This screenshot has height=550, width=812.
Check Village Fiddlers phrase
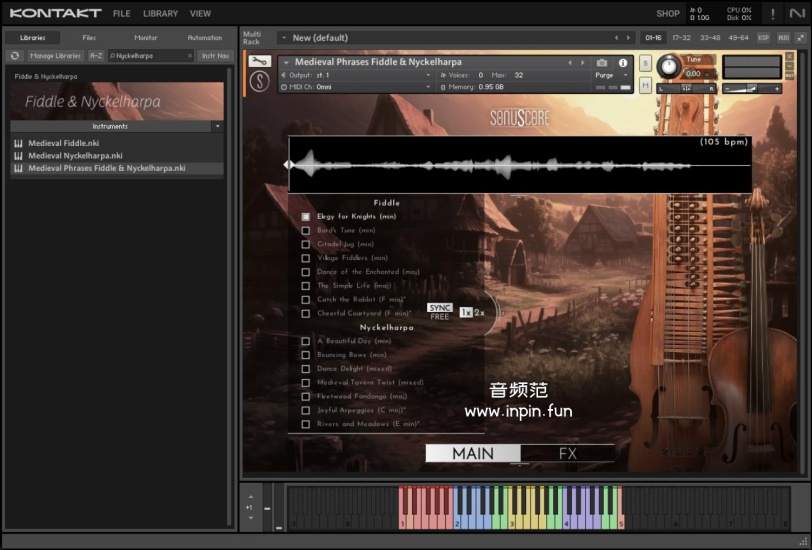tap(306, 258)
